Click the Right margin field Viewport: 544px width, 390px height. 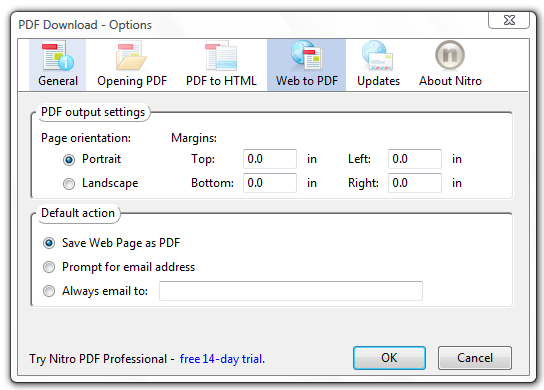click(x=415, y=183)
